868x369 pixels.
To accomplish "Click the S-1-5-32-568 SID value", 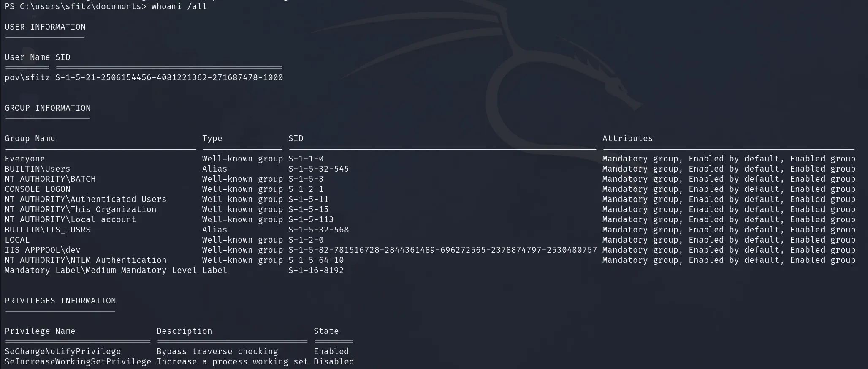I will [x=319, y=230].
